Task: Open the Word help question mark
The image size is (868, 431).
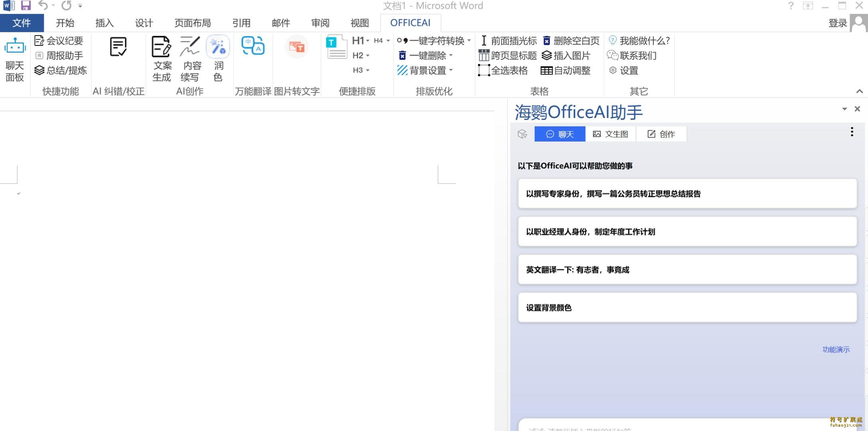Action: (x=791, y=6)
